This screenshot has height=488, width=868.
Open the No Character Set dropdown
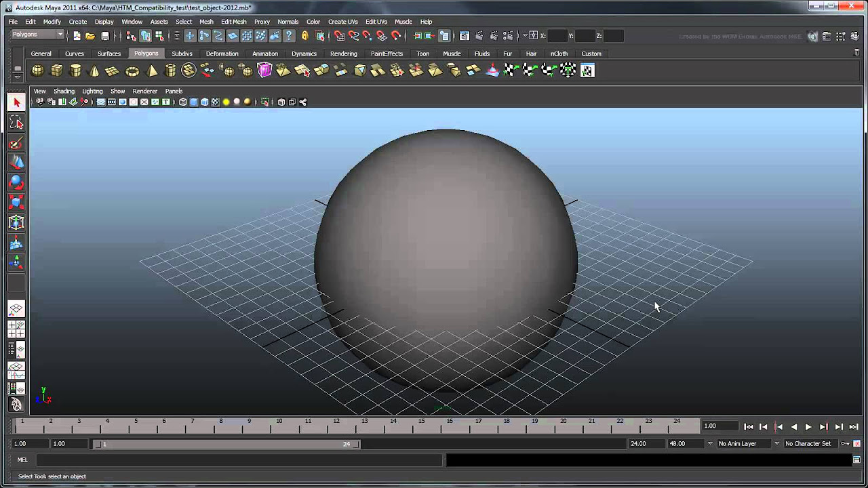(x=807, y=443)
